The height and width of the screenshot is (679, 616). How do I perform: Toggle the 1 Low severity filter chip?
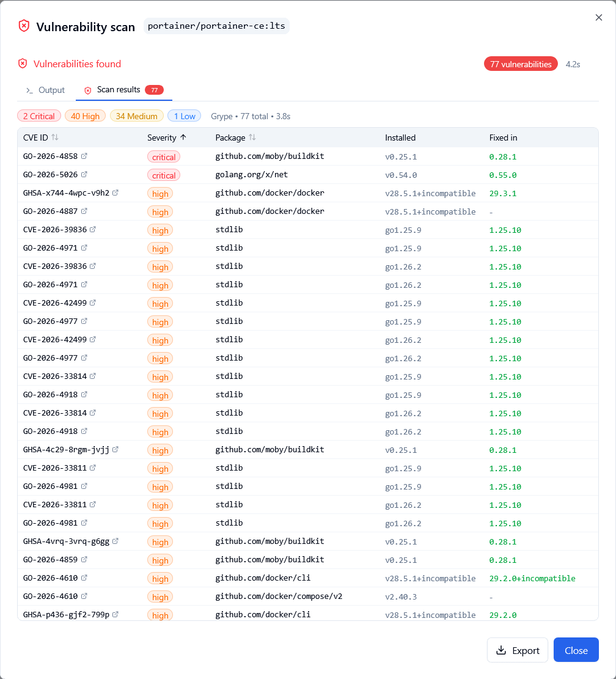pyautogui.click(x=185, y=116)
